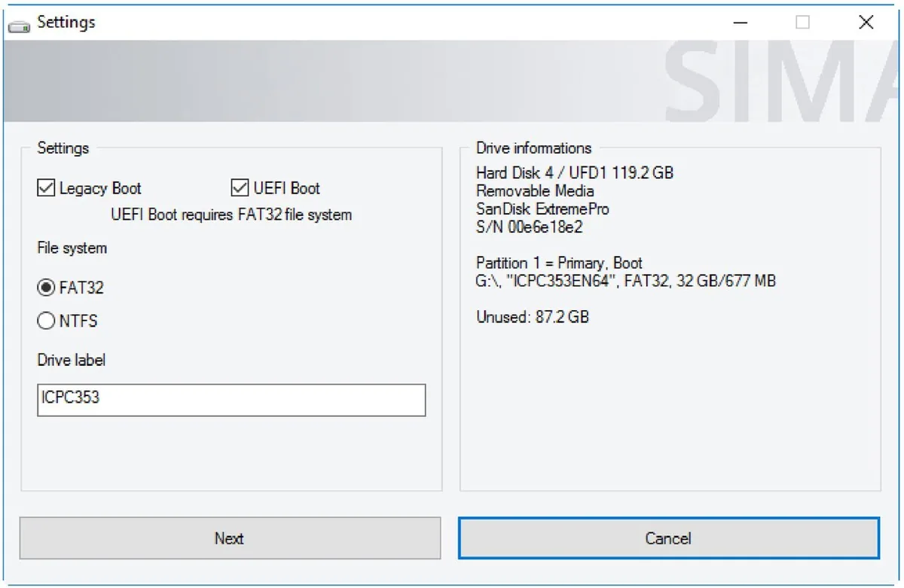
Task: Click the G:\ ICPC353EN64 partition details line
Action: [626, 282]
